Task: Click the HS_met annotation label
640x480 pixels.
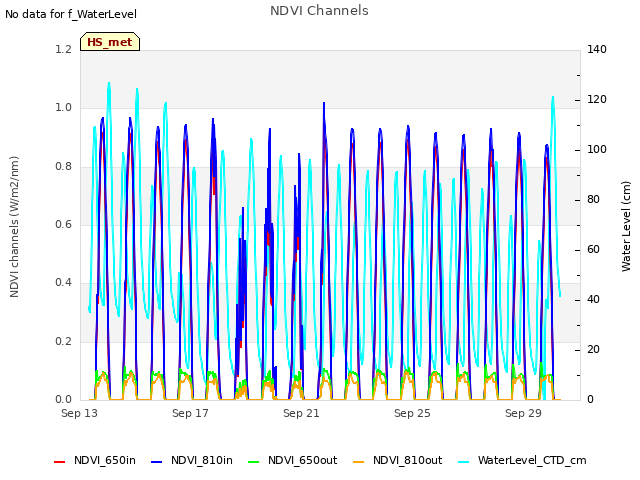Action: point(110,42)
